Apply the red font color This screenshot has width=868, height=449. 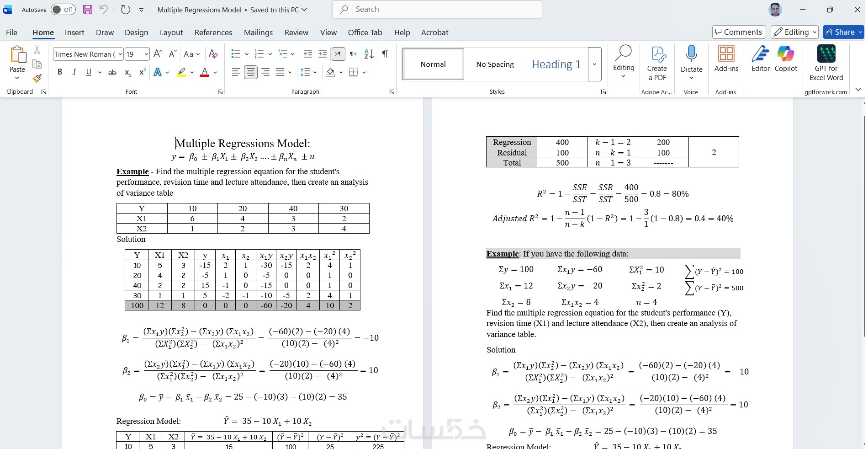coord(205,72)
